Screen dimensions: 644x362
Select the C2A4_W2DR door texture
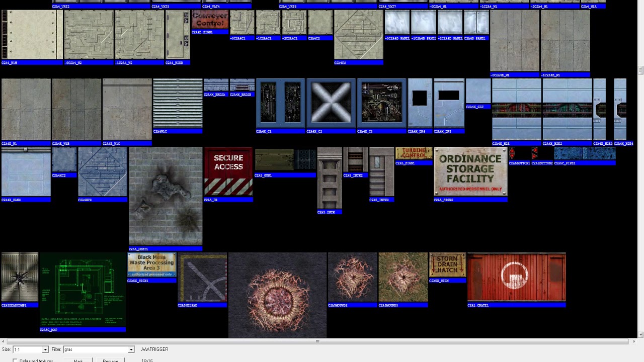[178, 35]
